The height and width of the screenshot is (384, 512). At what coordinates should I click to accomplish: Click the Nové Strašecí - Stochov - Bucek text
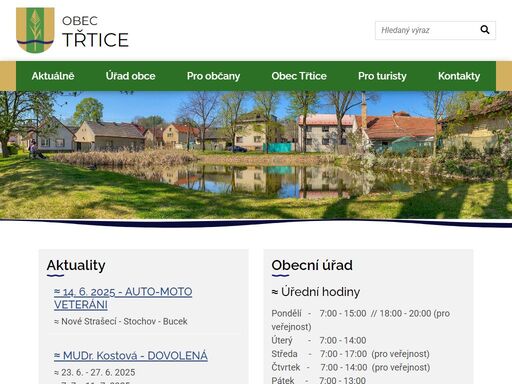[121, 321]
